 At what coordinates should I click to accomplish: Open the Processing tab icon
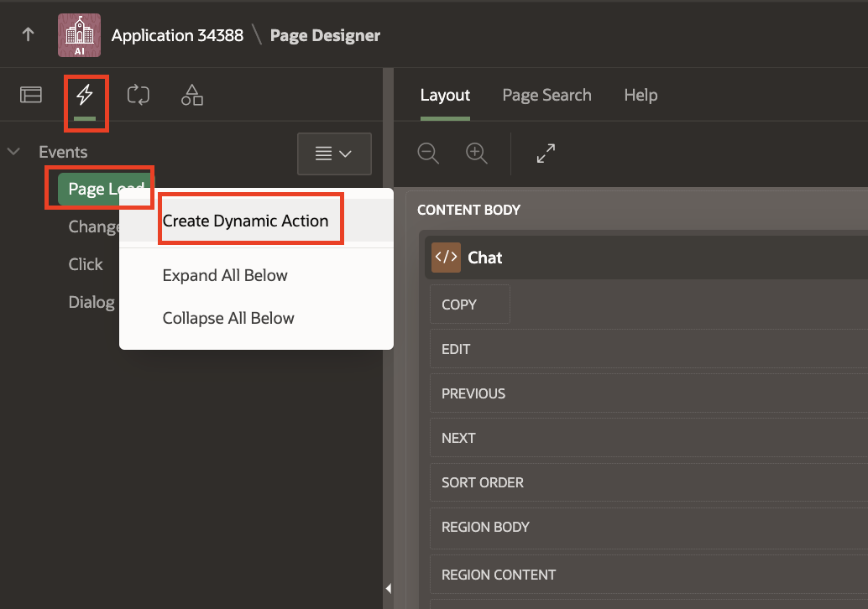tap(138, 95)
